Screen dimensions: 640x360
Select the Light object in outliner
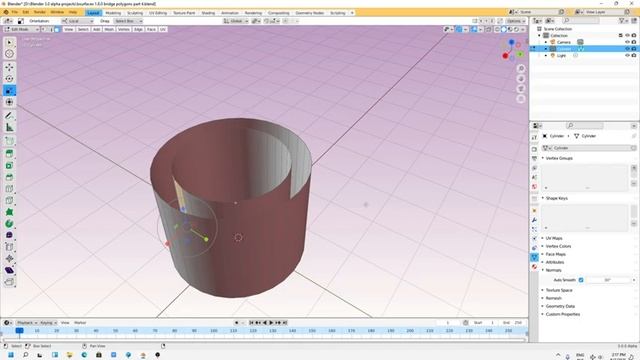coord(562,56)
